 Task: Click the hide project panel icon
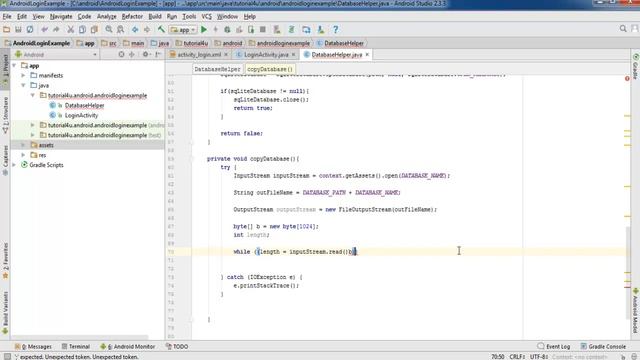[158, 54]
